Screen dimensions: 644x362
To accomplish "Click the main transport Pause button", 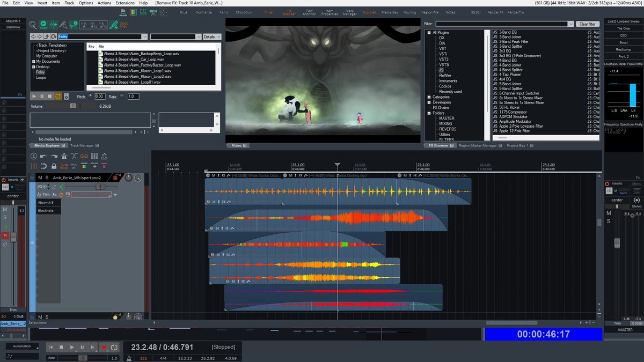I will click(82, 347).
